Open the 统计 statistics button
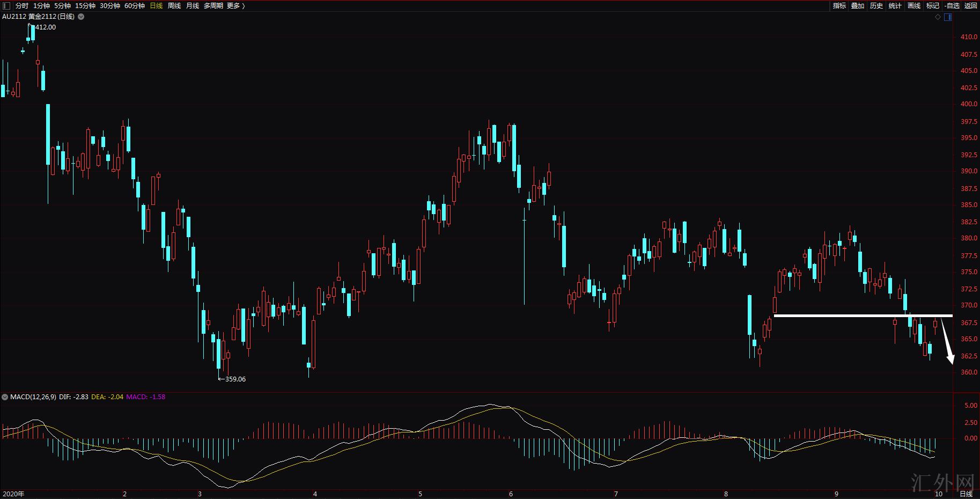The width and height of the screenshot is (980, 499). tap(895, 5)
